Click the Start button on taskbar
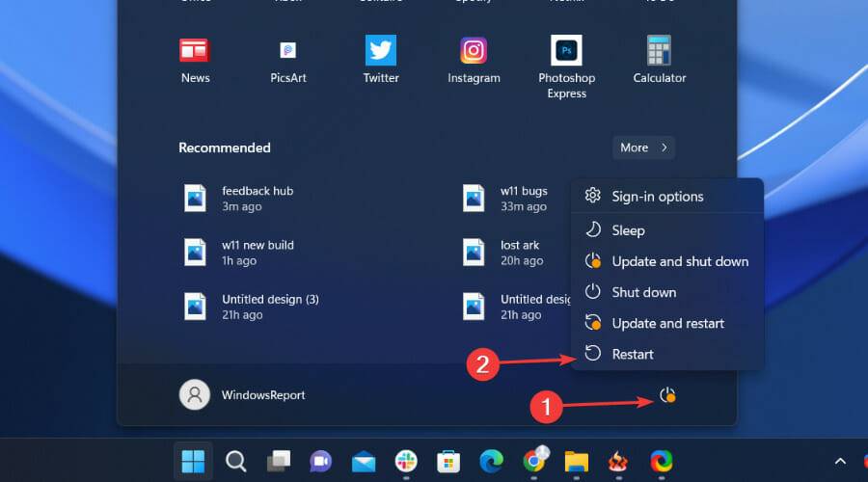The height and width of the screenshot is (482, 868). [193, 461]
